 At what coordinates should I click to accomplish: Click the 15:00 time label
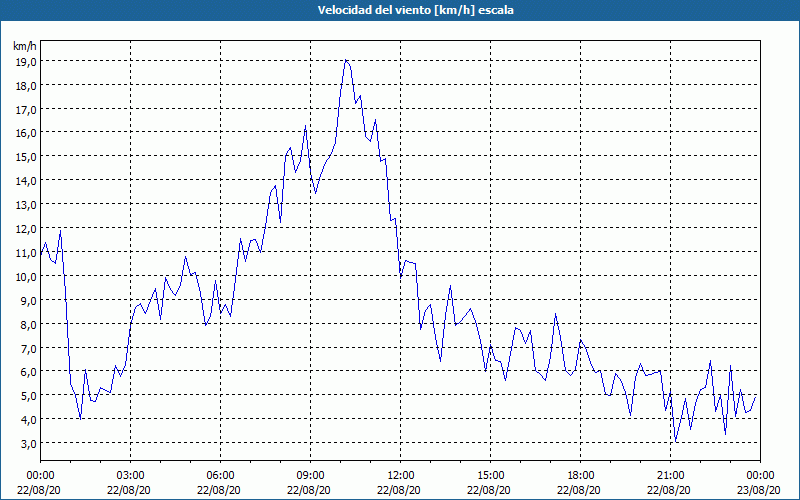tap(490, 475)
